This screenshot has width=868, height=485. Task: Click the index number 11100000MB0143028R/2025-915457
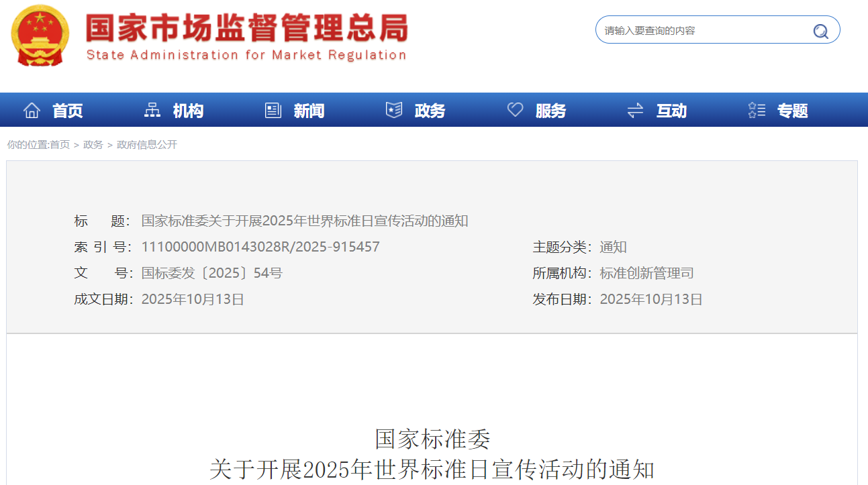click(260, 247)
